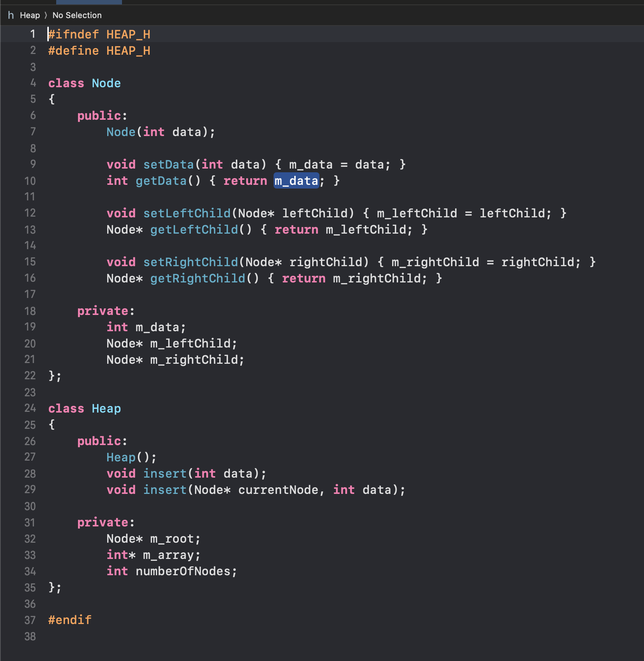Click the #ifndef HEAP_H directive
The height and width of the screenshot is (661, 644).
pos(99,34)
